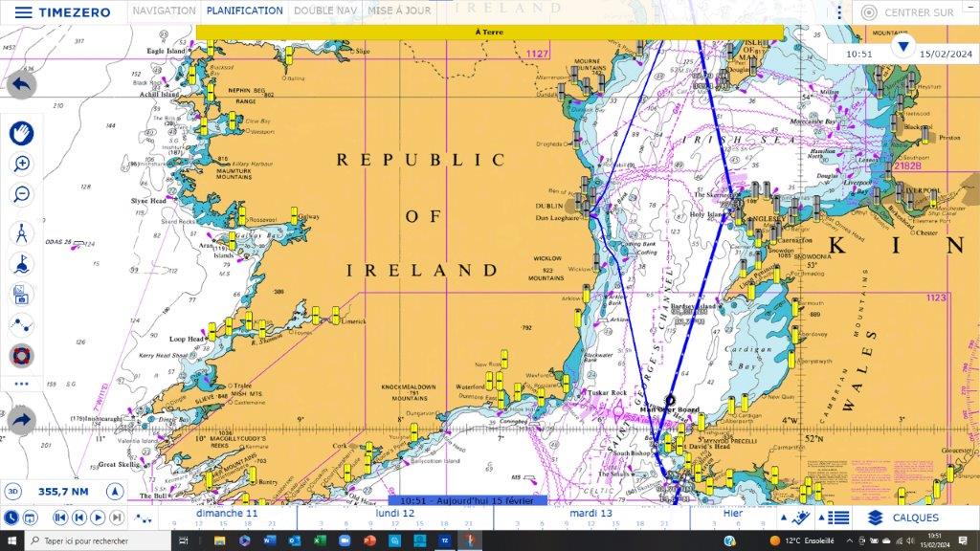Toggle 3D view mode

[x=12, y=492]
